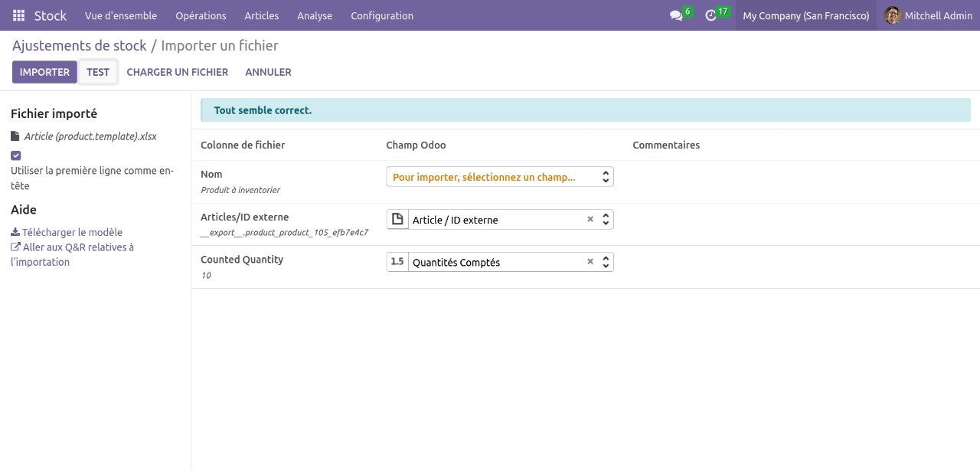Click the IMPORTER button
Image resolution: width=980 pixels, height=471 pixels.
44,72
